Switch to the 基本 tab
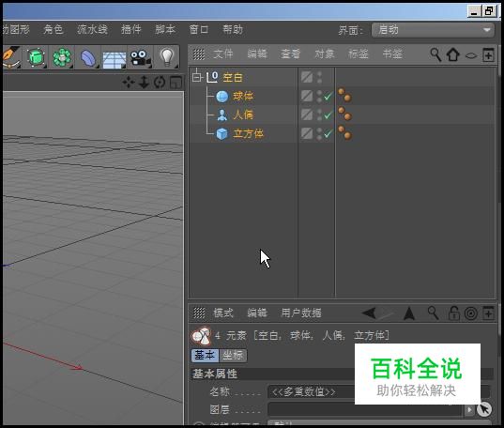This screenshot has width=504, height=428. (x=205, y=356)
